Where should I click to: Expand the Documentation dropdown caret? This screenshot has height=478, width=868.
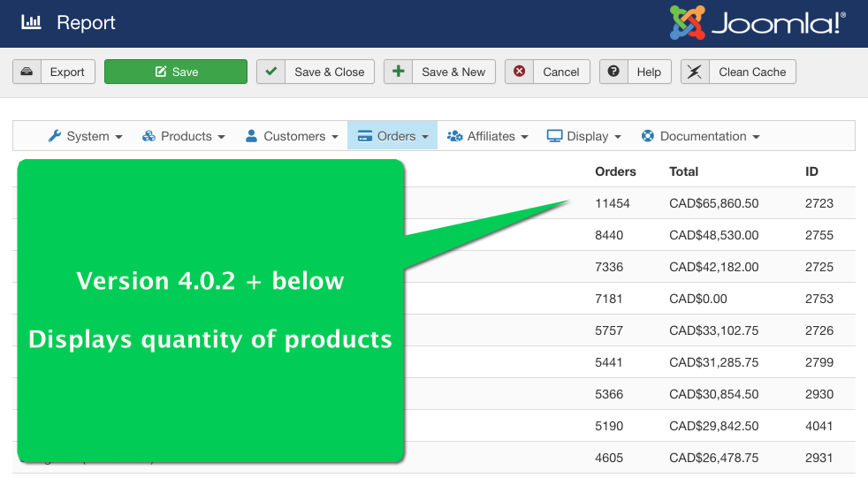pyautogui.click(x=756, y=137)
